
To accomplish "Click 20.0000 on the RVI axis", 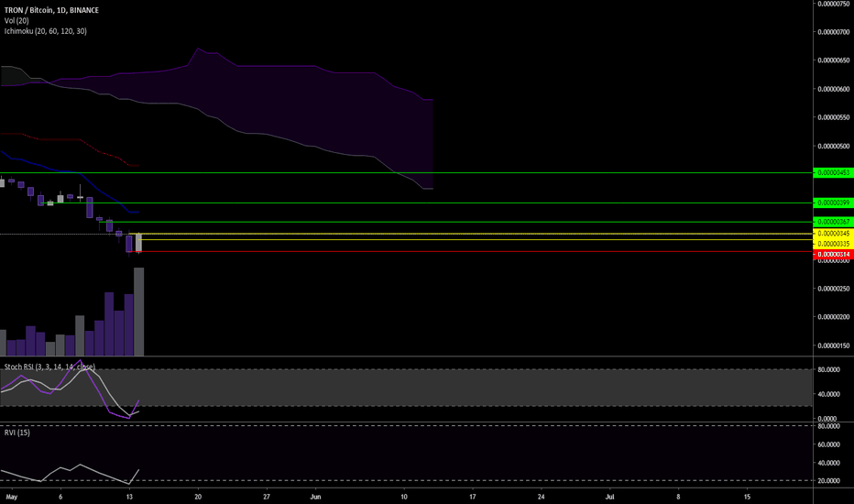I will pyautogui.click(x=828, y=481).
